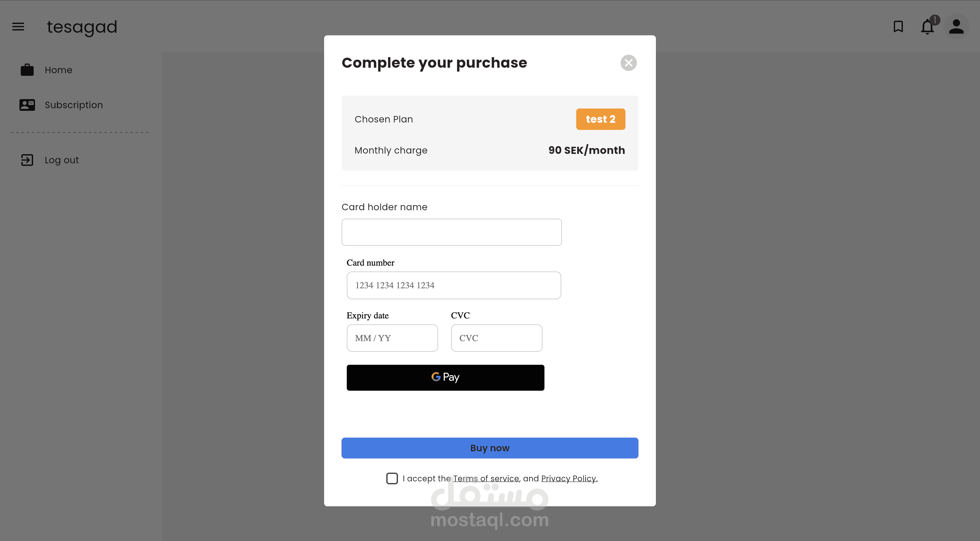
Task: Click the Subscription card icon
Action: click(27, 105)
